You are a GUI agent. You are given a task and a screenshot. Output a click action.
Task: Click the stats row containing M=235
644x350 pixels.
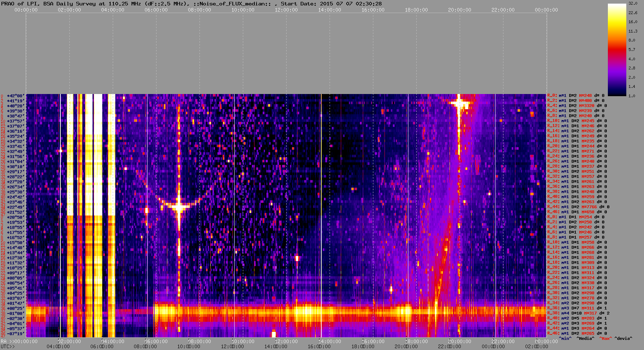(577, 141)
